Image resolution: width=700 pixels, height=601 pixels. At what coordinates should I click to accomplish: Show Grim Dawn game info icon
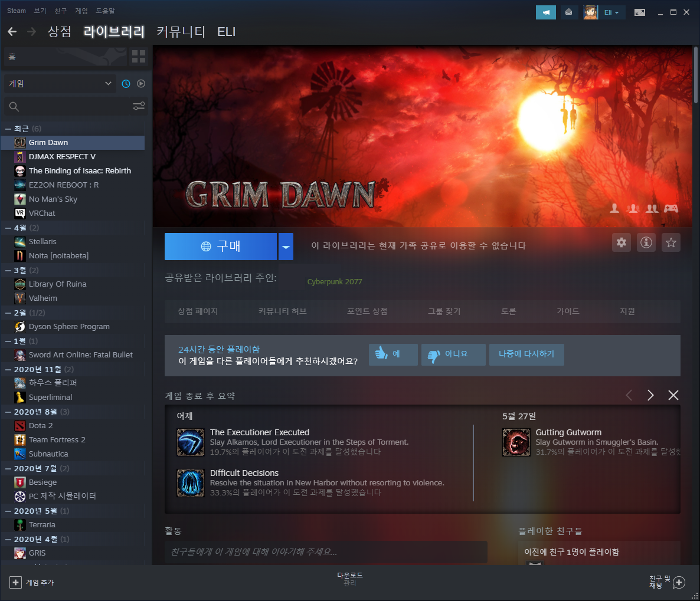[646, 242]
